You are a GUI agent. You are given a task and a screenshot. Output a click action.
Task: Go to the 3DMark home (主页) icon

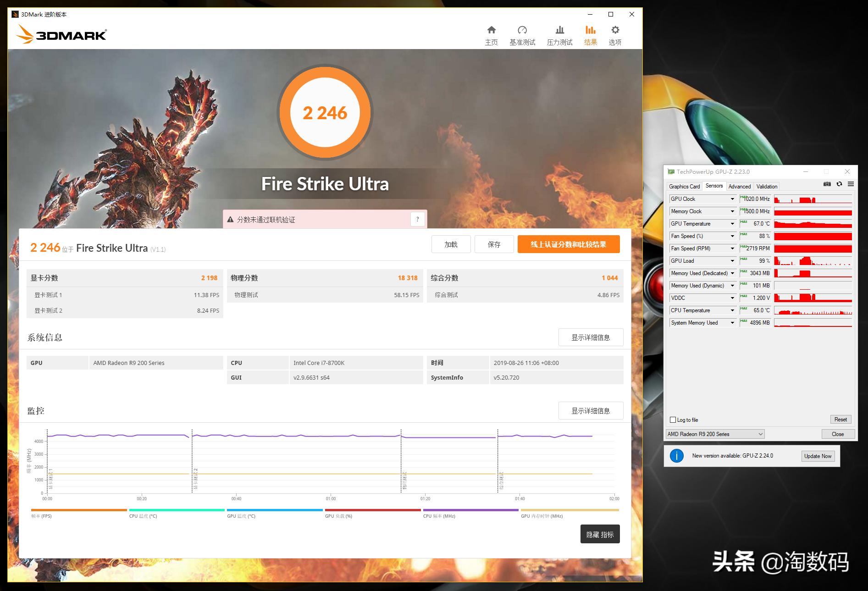(491, 30)
